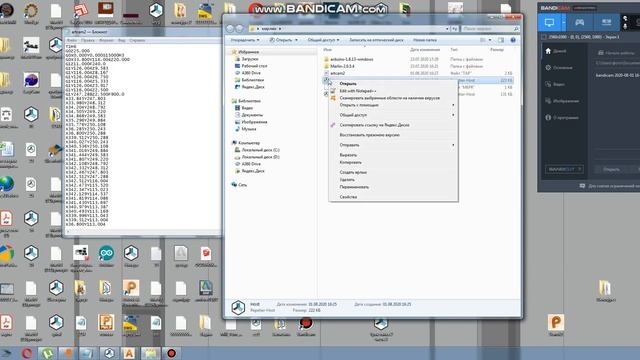Screen dimensions: 640x360
Task: Select the "artcam2" file in the list
Action: point(337,73)
